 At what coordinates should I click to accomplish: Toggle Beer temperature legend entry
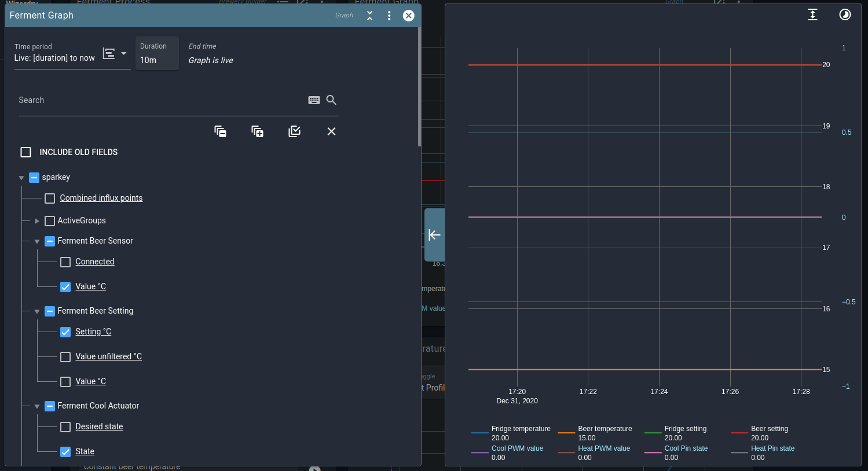tap(595, 433)
